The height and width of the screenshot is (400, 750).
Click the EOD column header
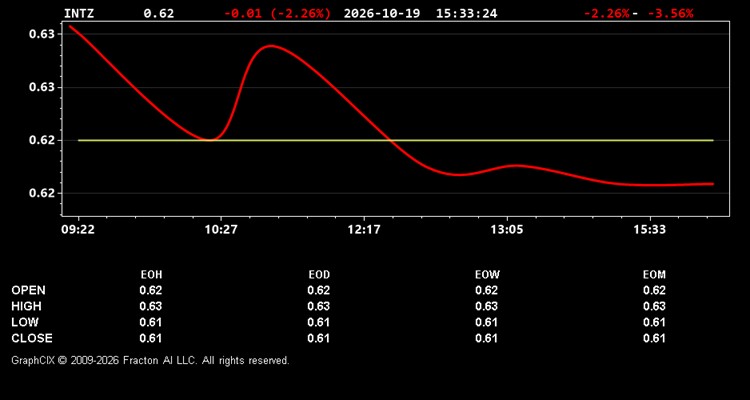[x=319, y=275]
